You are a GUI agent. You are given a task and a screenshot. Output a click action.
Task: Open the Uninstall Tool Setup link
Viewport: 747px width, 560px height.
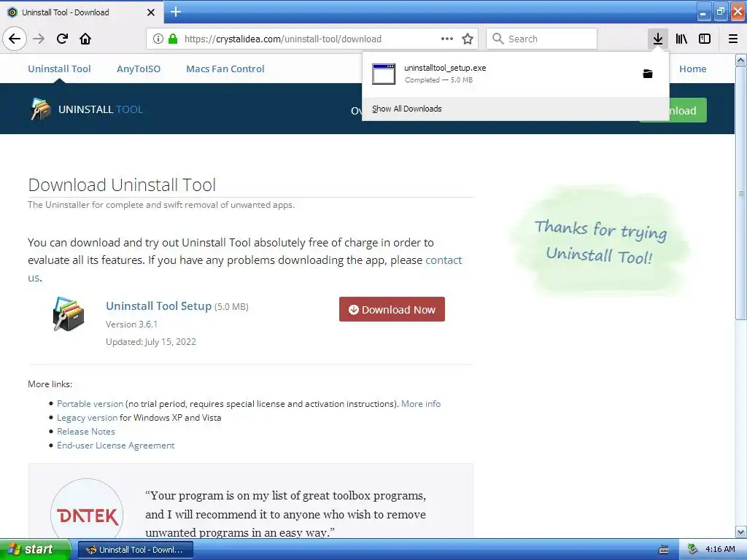point(158,306)
